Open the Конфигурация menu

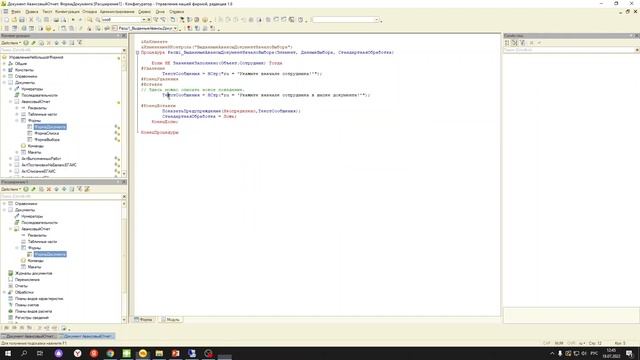click(67, 12)
